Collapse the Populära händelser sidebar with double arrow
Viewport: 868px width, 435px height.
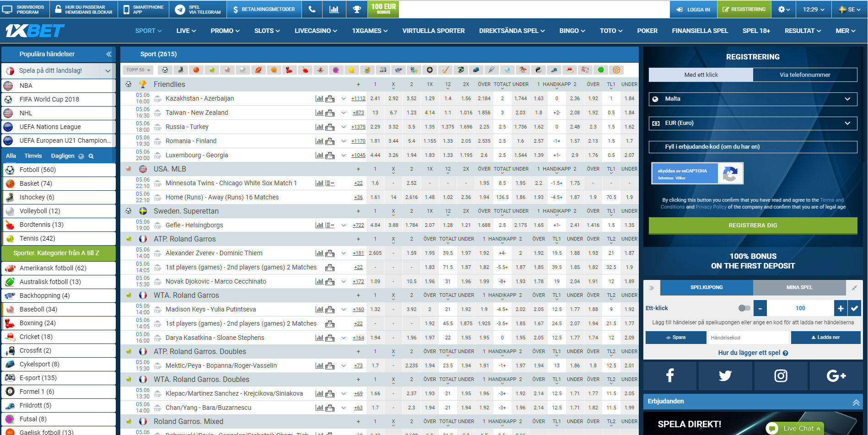point(109,54)
